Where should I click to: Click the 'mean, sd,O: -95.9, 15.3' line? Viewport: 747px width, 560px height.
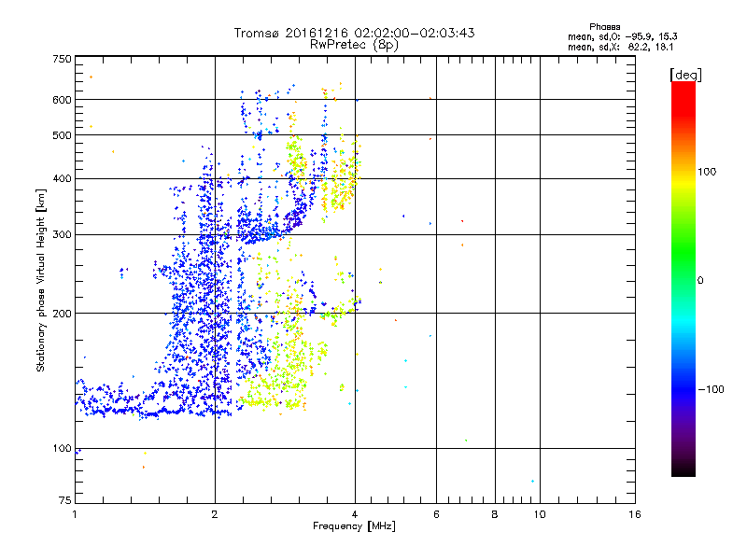(x=622, y=37)
